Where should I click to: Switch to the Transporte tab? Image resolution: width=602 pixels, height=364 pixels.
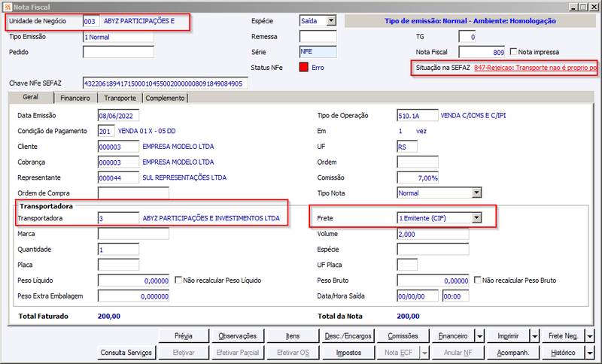tap(120, 99)
